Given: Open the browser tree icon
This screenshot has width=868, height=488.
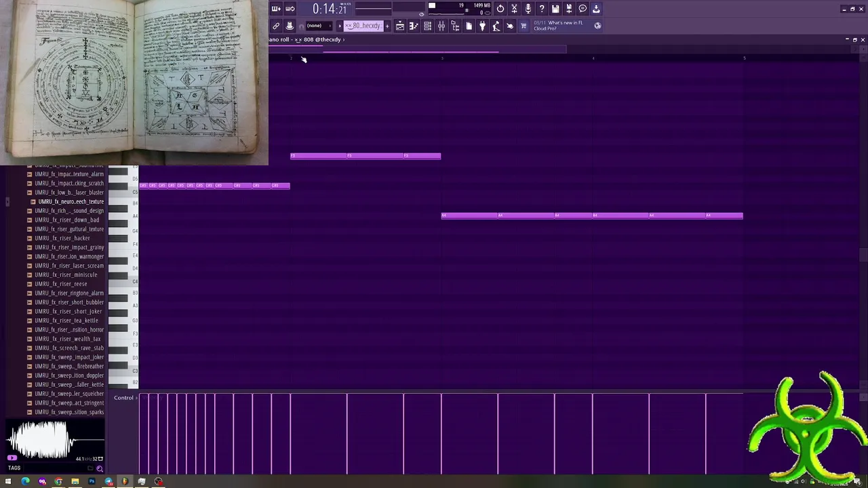Looking at the screenshot, I should 455,26.
